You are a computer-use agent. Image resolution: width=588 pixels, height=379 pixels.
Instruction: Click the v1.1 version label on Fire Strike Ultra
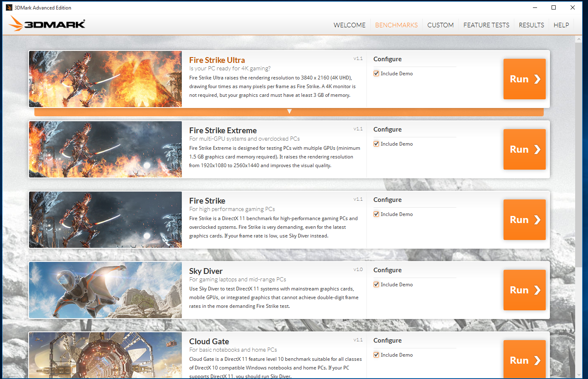coord(358,59)
